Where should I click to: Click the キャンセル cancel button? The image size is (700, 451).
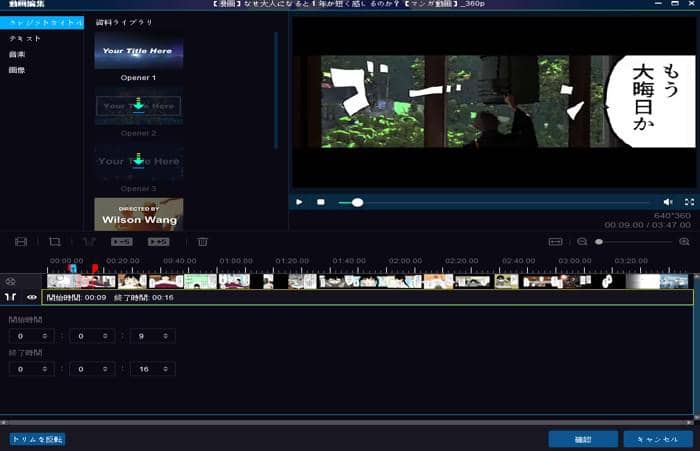click(658, 439)
